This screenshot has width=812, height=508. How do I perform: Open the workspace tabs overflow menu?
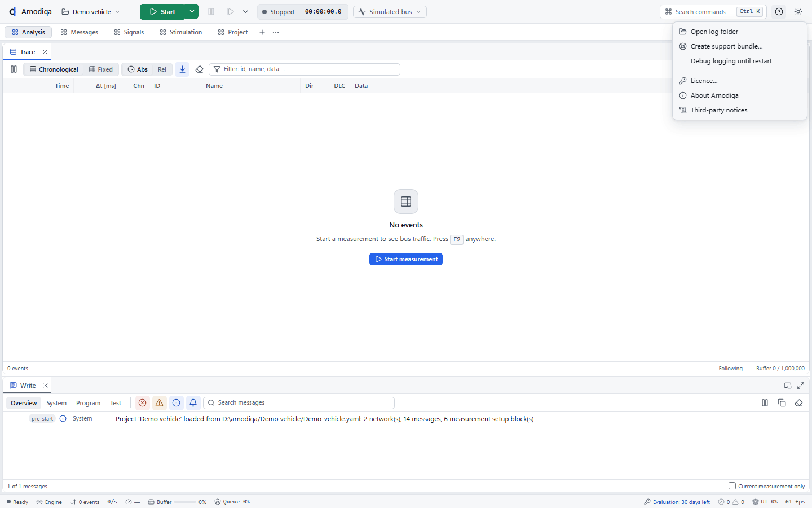[x=276, y=32]
